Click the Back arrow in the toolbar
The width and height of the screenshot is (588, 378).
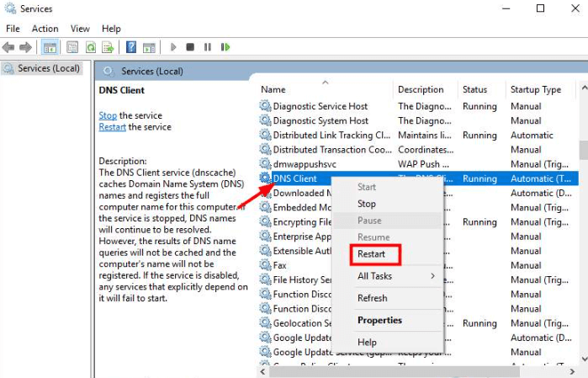(10, 47)
